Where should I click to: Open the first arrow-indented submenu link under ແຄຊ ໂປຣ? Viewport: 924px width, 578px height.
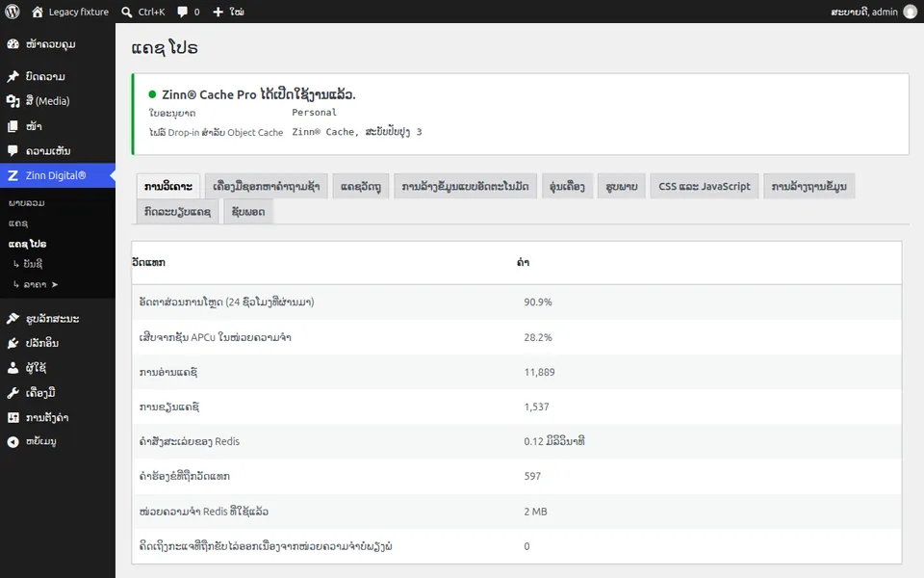coord(28,264)
